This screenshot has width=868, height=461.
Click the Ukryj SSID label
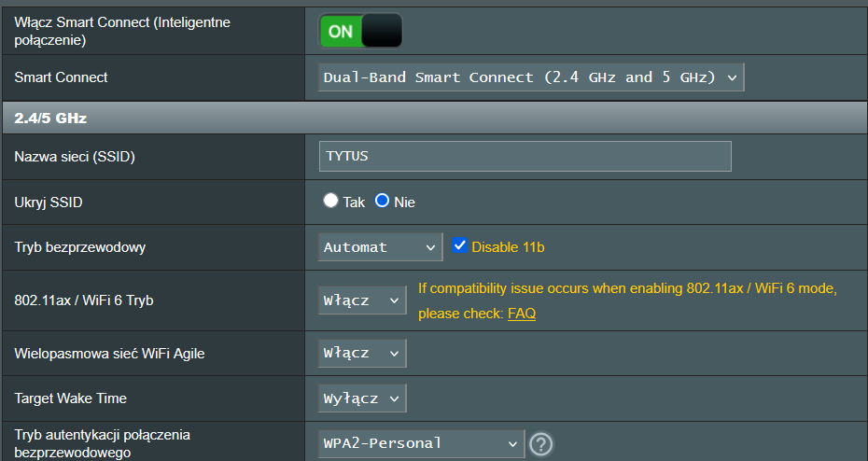coord(55,203)
